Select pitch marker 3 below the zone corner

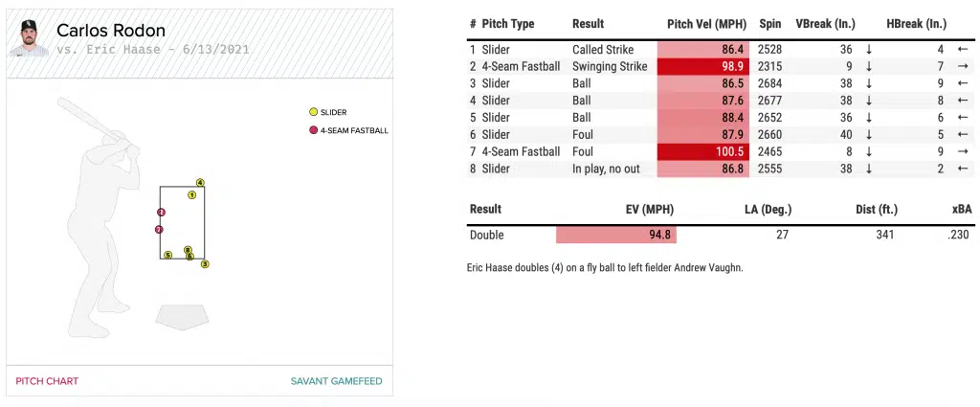coord(204,263)
